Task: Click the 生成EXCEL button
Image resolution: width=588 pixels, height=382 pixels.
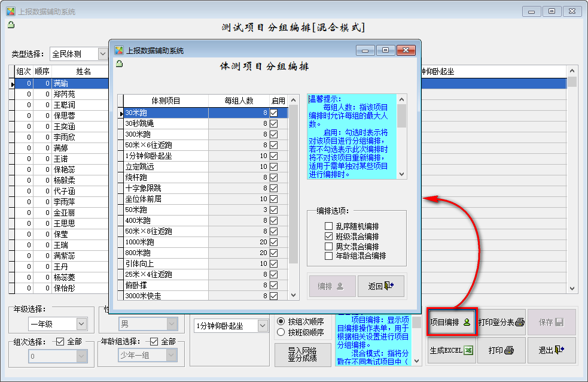Action: click(x=452, y=350)
